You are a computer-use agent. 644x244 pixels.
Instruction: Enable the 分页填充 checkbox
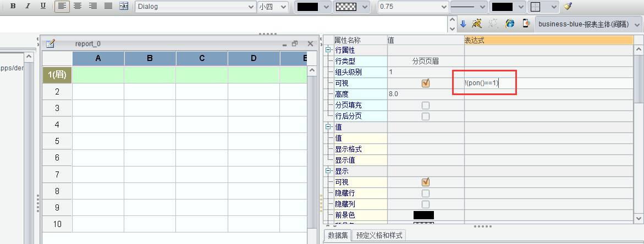point(426,106)
